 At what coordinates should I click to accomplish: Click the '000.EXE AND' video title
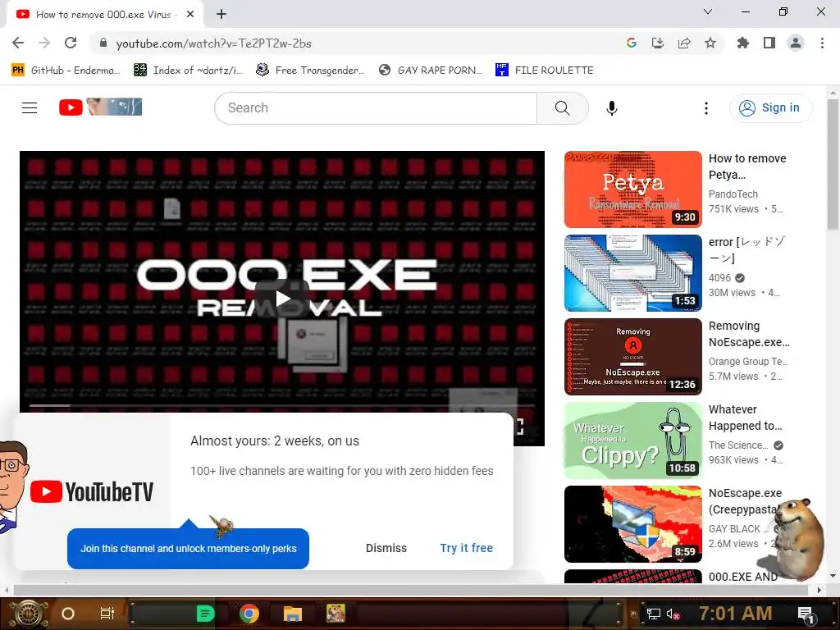[742, 577]
